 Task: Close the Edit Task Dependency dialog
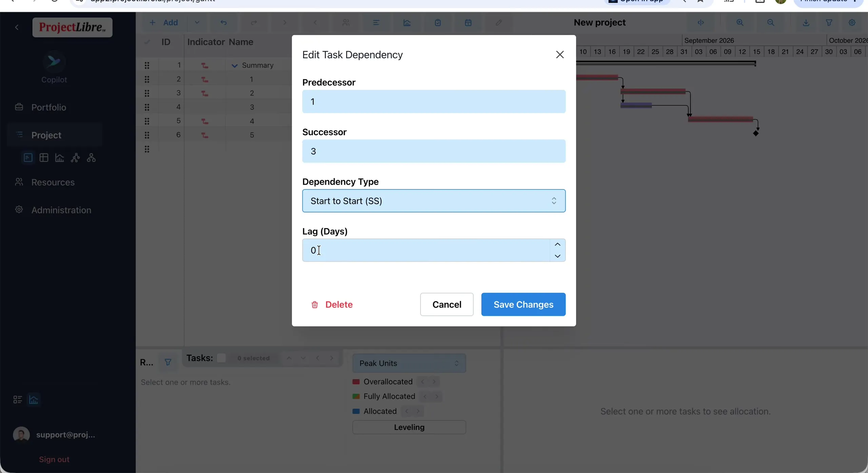(x=560, y=55)
